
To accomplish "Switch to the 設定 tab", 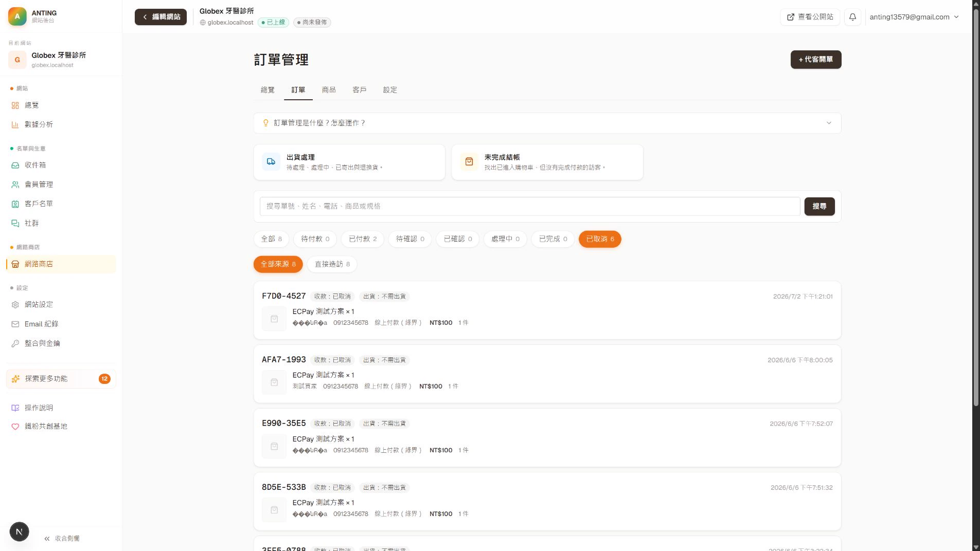I will (x=390, y=90).
